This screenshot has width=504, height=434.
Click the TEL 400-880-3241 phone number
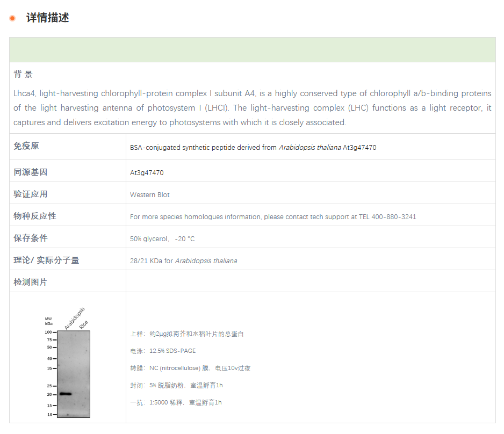coord(388,216)
